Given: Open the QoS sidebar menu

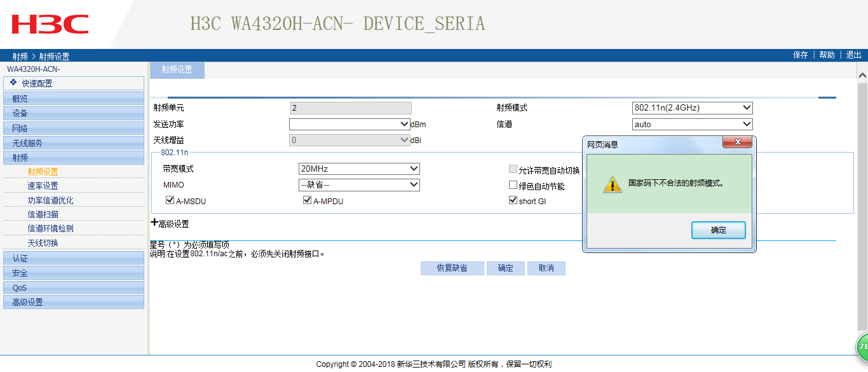Looking at the screenshot, I should point(74,287).
